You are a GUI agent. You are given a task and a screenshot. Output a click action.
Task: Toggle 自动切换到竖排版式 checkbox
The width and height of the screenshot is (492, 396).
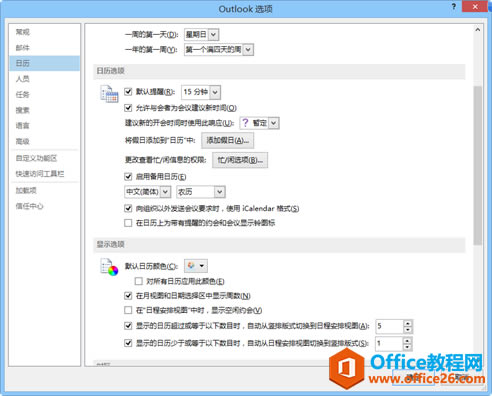click(128, 343)
